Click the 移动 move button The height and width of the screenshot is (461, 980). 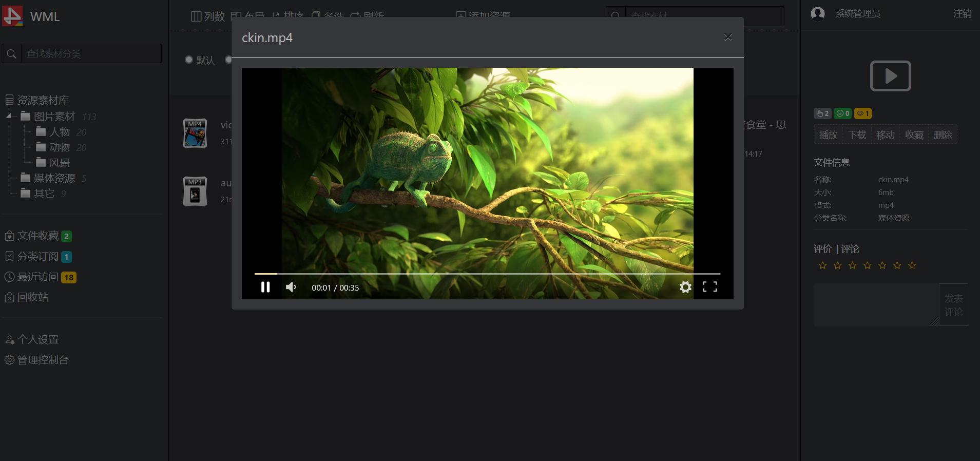[x=886, y=135]
